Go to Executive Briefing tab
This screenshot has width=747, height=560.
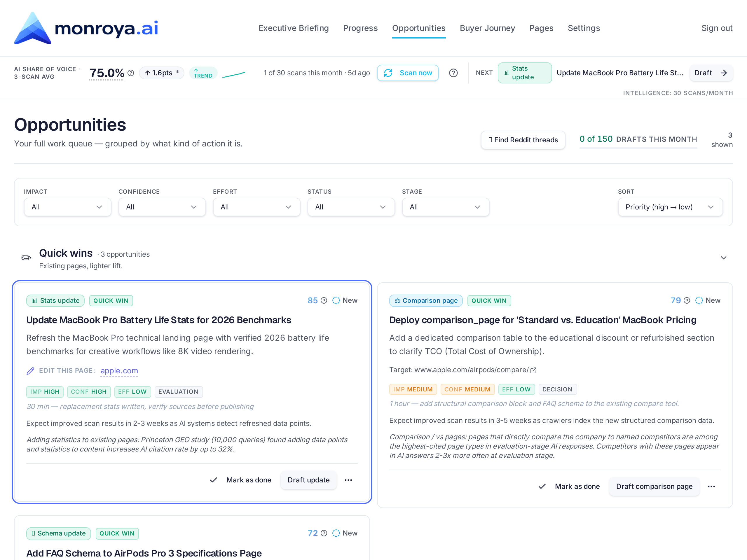294,28
